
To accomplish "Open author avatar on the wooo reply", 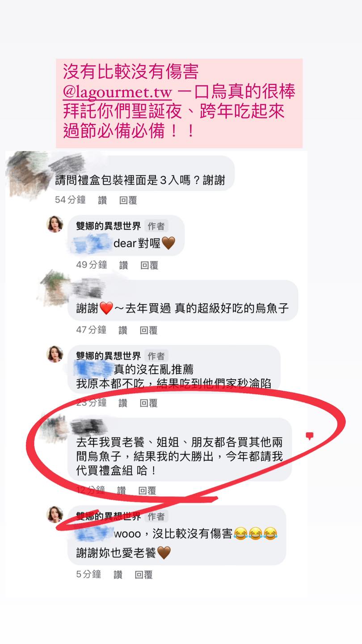I will [55, 515].
